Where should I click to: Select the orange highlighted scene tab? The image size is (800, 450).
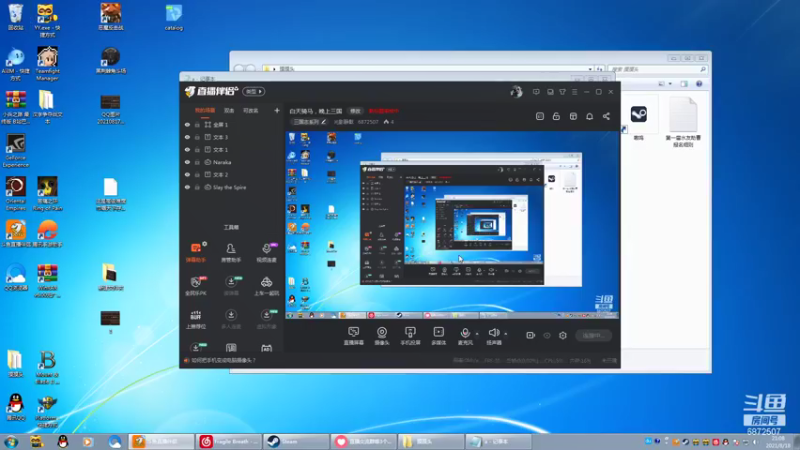pos(205,110)
